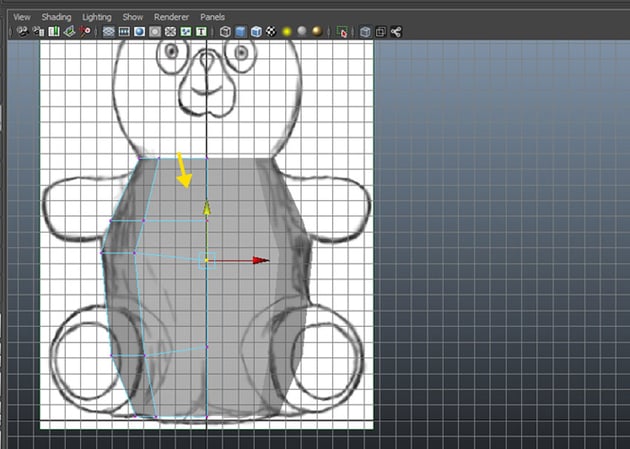Toggle X-Ray Active Components icon
This screenshot has height=449, width=630.
[x=380, y=31]
